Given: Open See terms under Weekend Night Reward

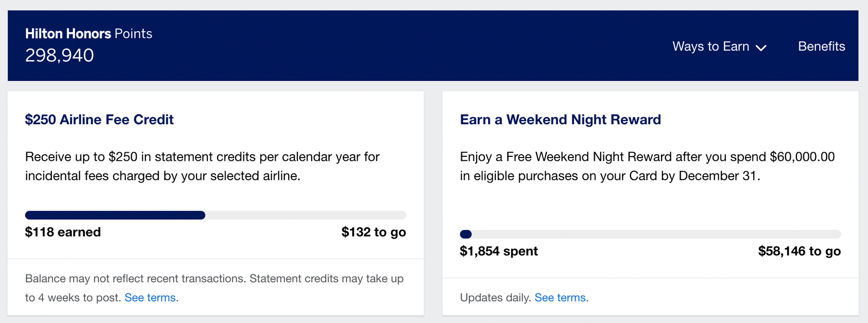Looking at the screenshot, I should pyautogui.click(x=560, y=297).
